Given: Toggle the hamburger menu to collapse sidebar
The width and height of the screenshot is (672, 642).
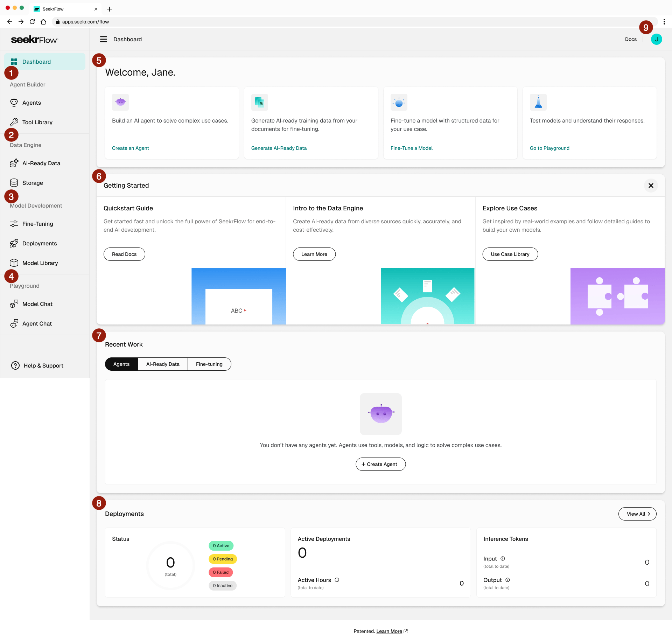Looking at the screenshot, I should (104, 39).
